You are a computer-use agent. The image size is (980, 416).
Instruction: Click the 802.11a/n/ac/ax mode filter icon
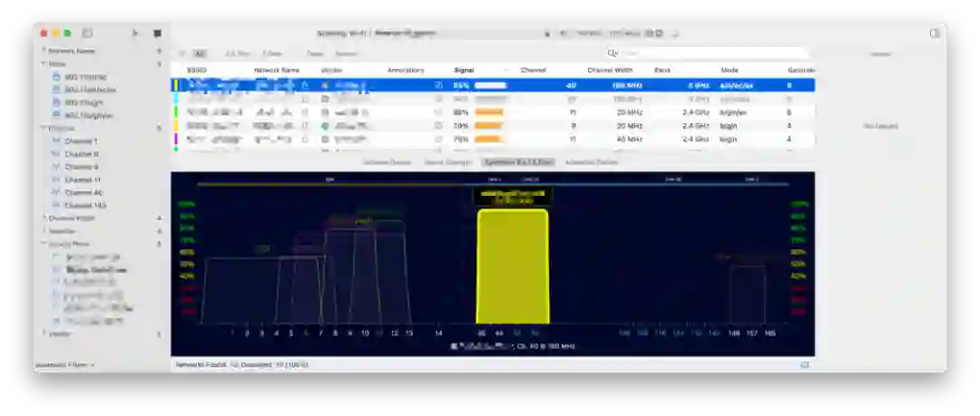[x=57, y=90]
